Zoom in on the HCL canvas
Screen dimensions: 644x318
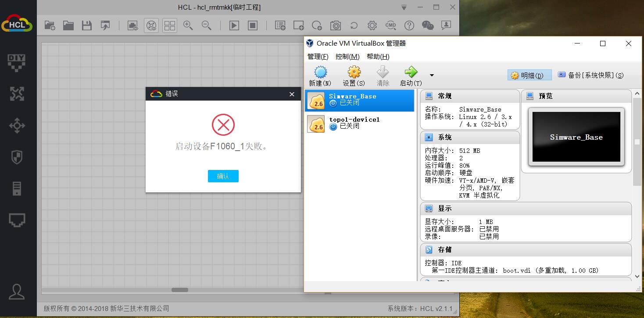coord(188,25)
